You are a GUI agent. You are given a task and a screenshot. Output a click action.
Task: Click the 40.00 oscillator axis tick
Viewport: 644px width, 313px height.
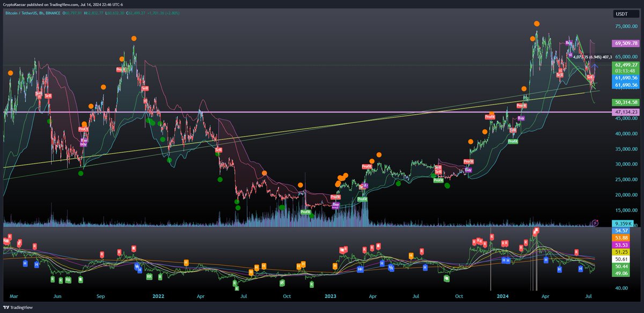[x=621, y=288]
